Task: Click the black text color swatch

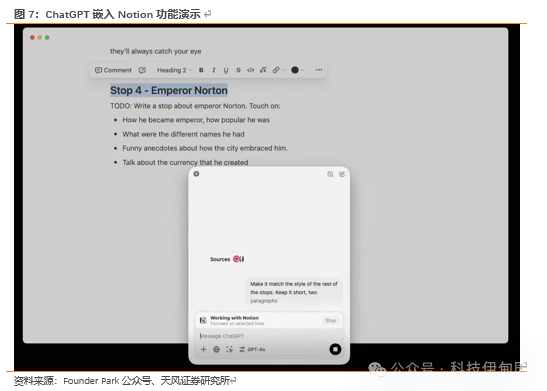Action: [295, 70]
